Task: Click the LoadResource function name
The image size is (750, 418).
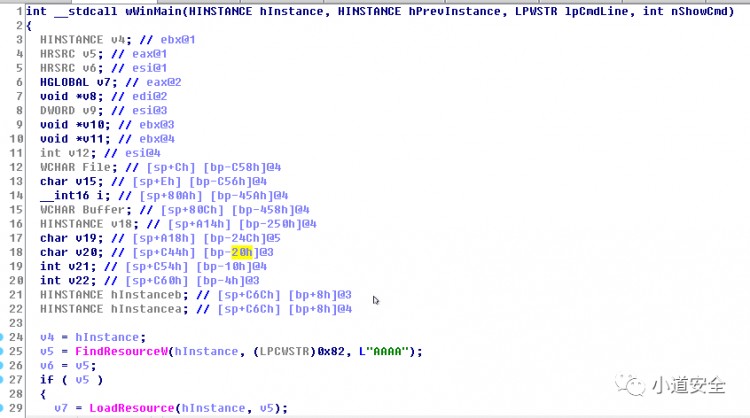Action: click(127, 408)
